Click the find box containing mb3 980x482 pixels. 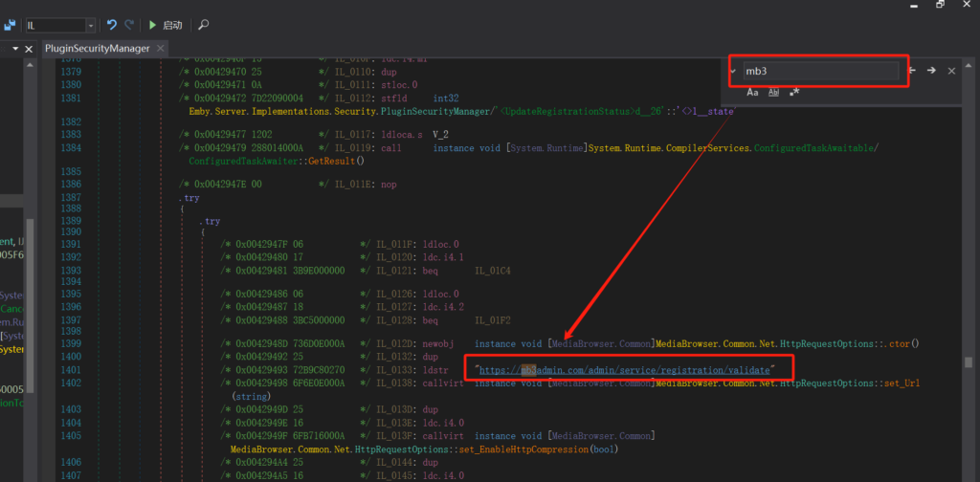point(821,71)
